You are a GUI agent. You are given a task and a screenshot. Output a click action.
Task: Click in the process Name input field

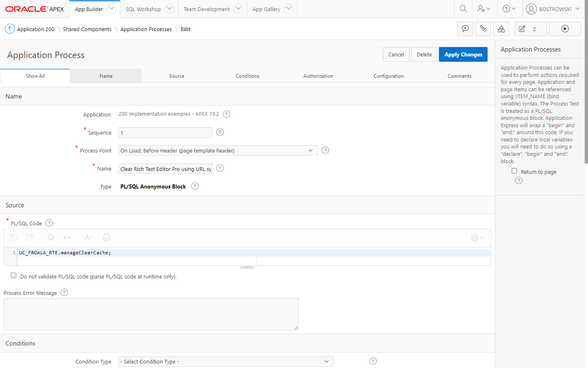(x=165, y=168)
